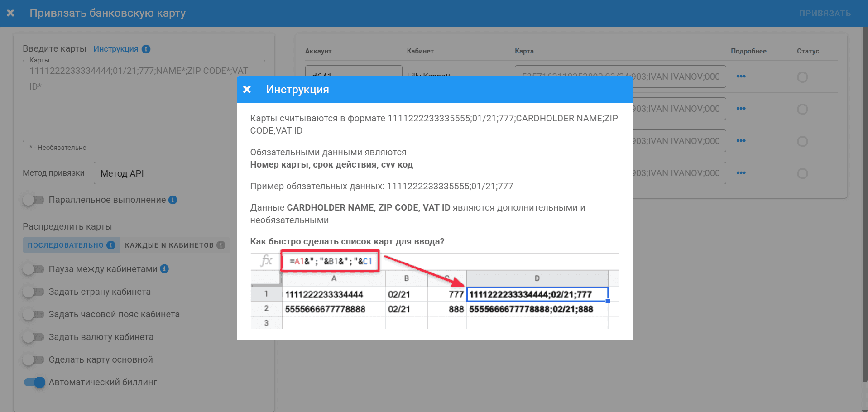Viewport: 868px width, 412px height.
Task: Open the Метод привязки dropdown
Action: [165, 173]
